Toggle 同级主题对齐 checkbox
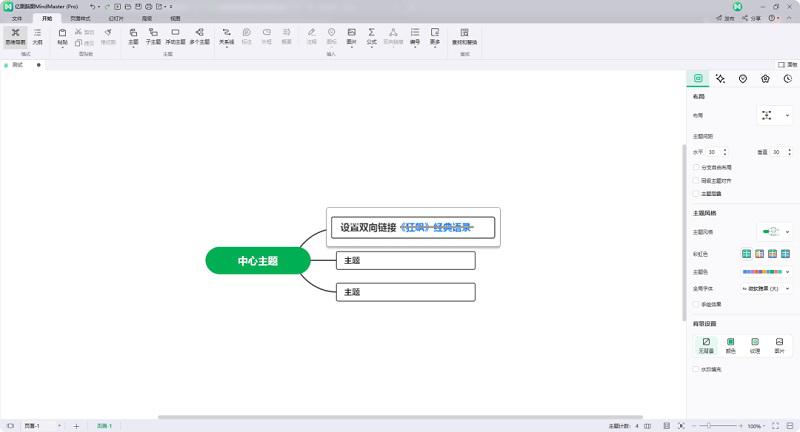The height and width of the screenshot is (432, 800). (696, 180)
